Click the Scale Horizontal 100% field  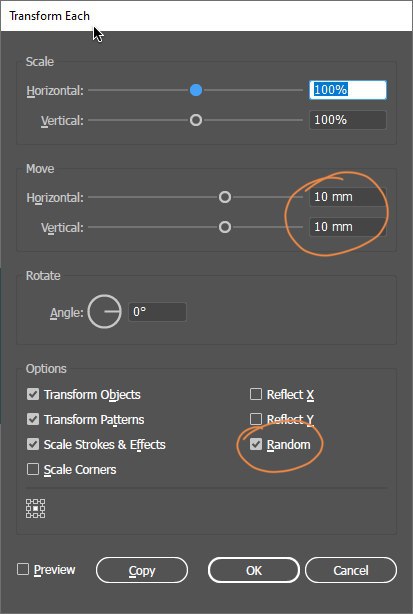coord(348,90)
